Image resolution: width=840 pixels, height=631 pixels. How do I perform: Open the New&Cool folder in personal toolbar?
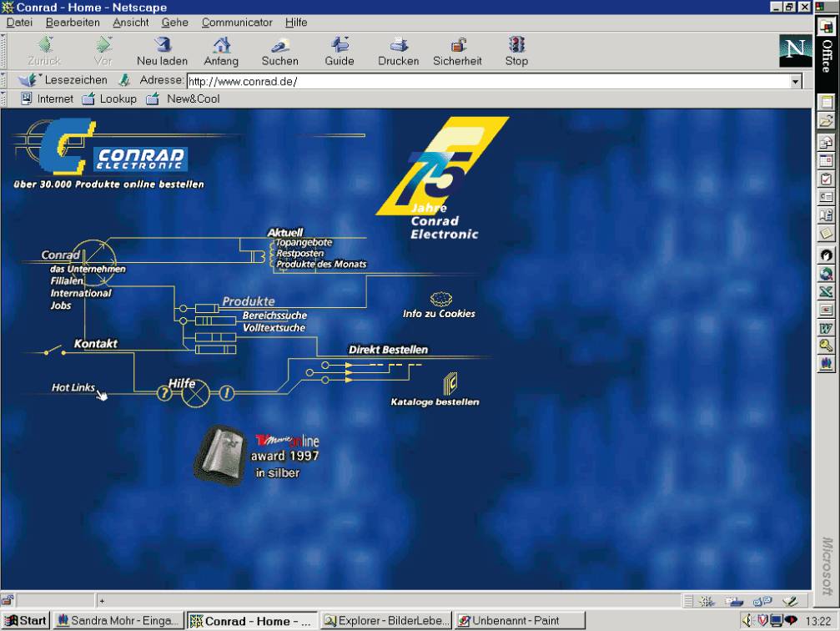tap(184, 98)
